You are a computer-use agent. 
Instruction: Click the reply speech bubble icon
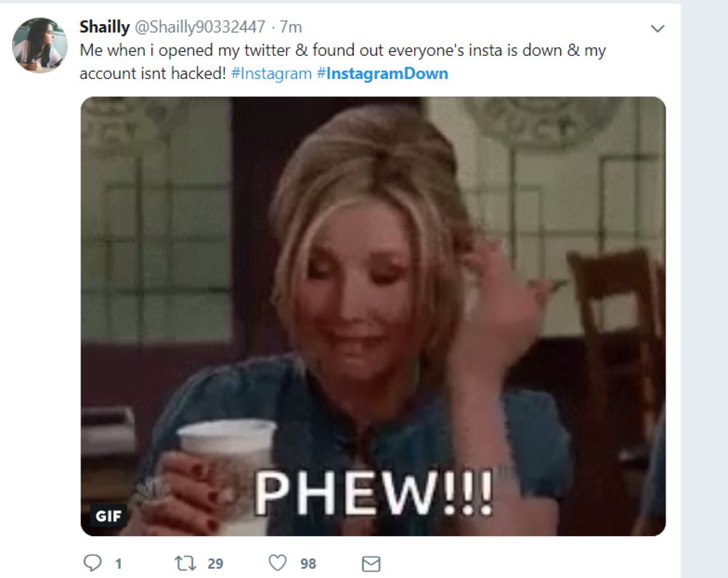tap(92, 564)
